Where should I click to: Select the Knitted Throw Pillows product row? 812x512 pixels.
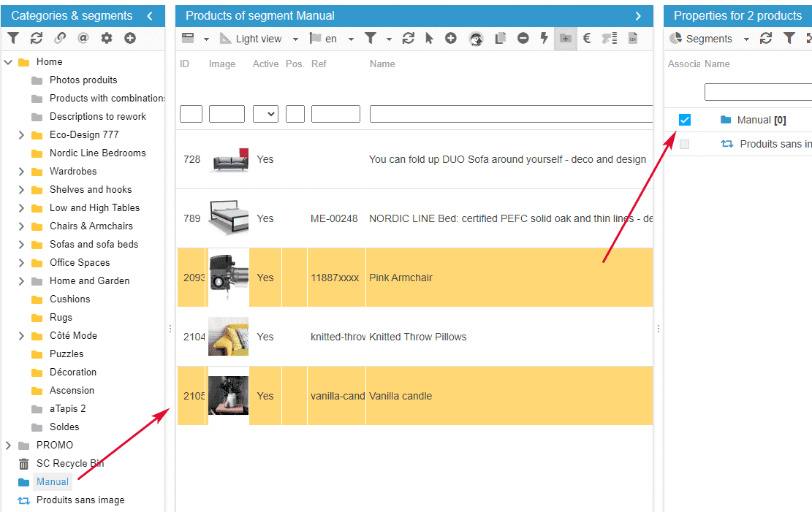coord(417,337)
